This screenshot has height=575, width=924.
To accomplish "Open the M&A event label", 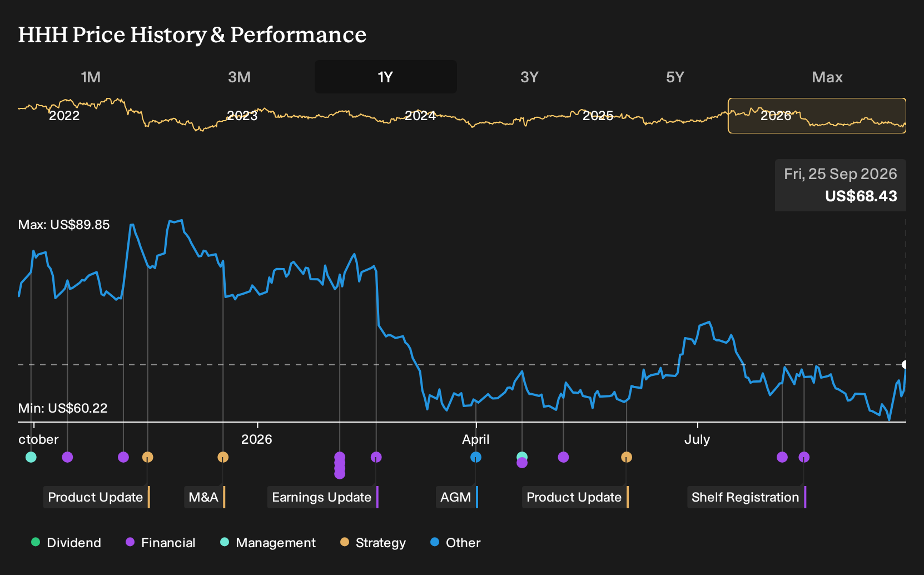I will tap(205, 497).
